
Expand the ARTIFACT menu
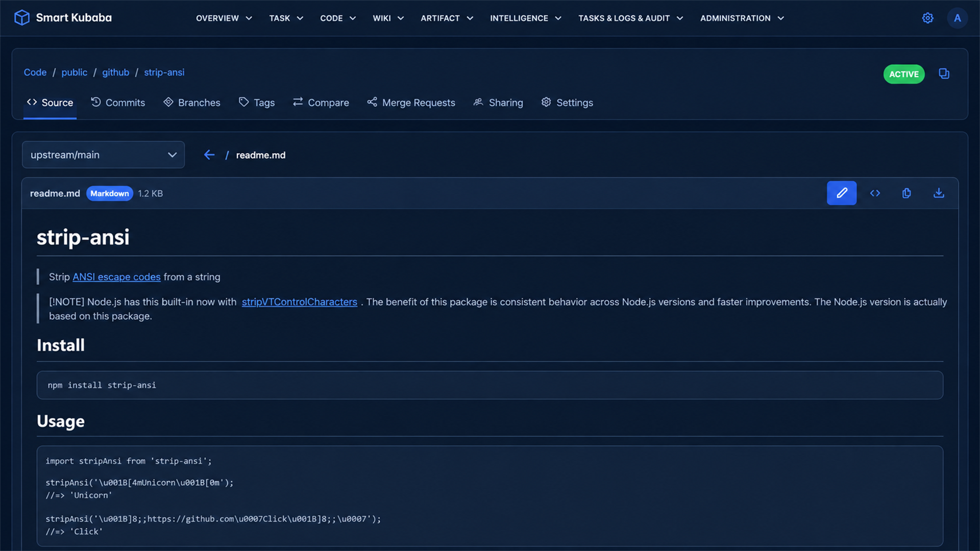tap(447, 18)
